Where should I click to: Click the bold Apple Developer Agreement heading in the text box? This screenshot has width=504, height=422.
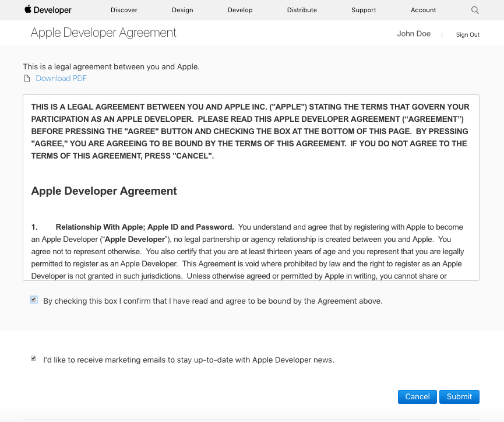pos(104,191)
